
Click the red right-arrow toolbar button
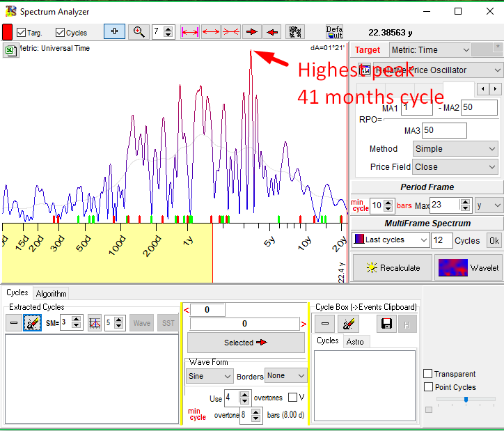(252, 31)
